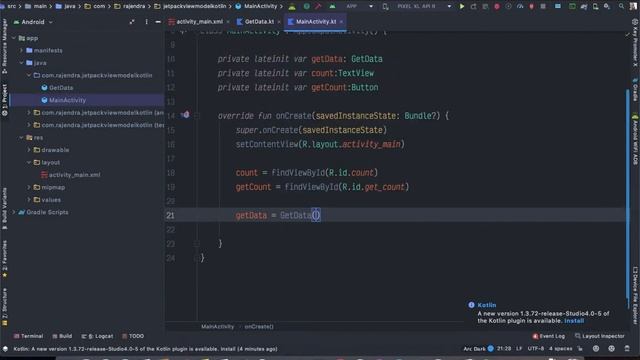Viewport: 640px width, 360px height.
Task: Expand the manifests folder
Action: (22, 50)
